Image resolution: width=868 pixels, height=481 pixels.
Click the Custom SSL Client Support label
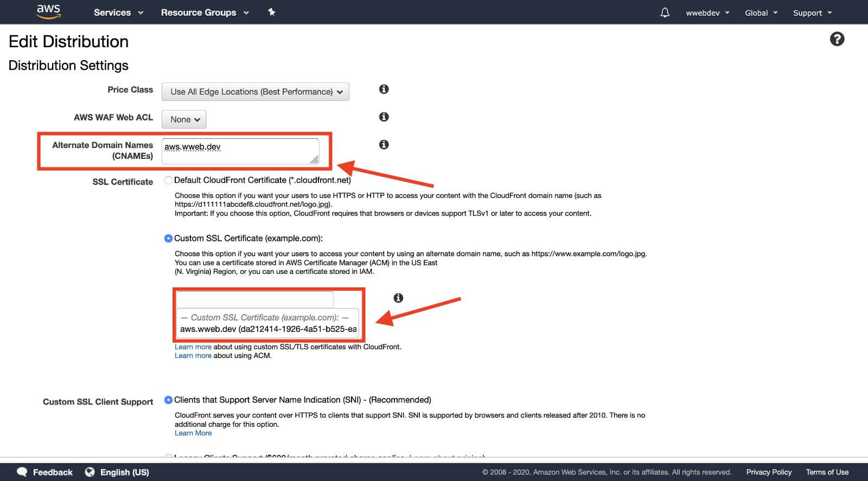98,402
